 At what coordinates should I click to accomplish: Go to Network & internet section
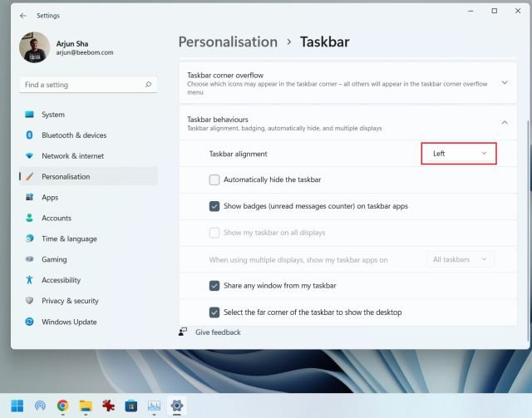tap(72, 156)
